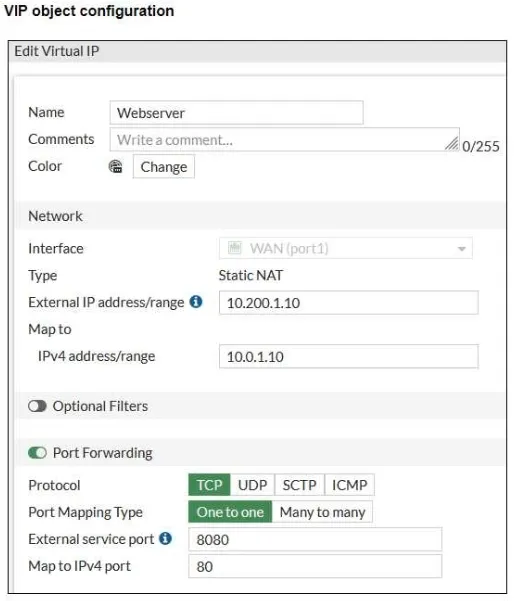Screen dimensions: 515x601
Task: Click the Name field containing Webserver
Action: coord(236,113)
